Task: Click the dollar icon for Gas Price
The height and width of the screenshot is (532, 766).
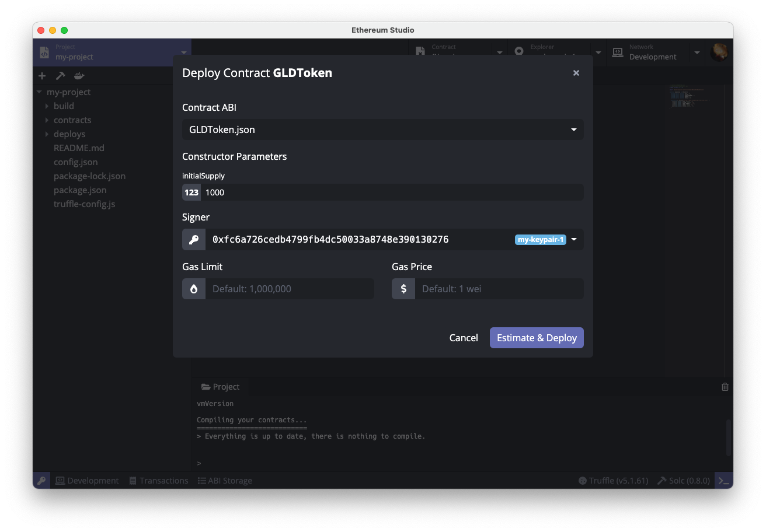Action: (x=403, y=289)
